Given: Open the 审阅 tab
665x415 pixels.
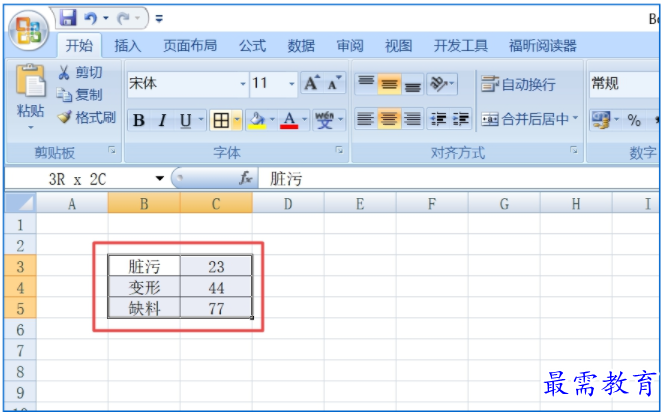Looking at the screenshot, I should click(350, 45).
